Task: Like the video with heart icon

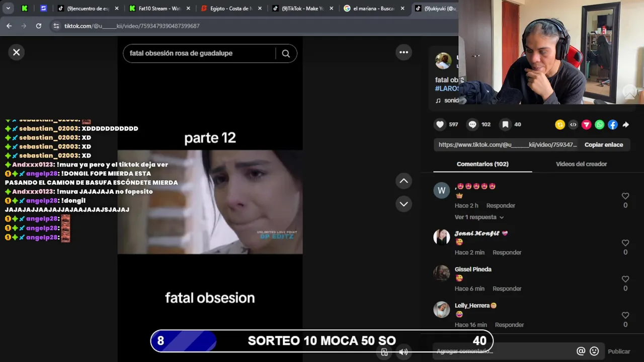Action: 440,125
